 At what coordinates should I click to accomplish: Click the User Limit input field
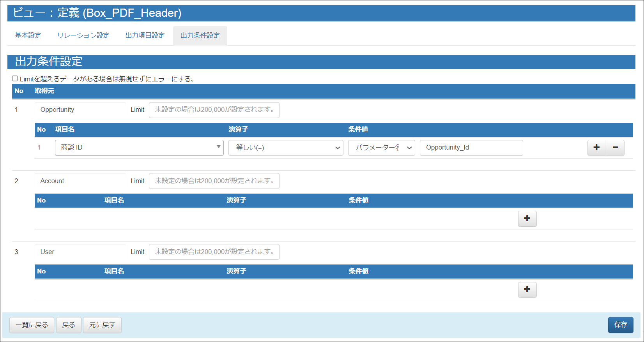click(x=214, y=252)
